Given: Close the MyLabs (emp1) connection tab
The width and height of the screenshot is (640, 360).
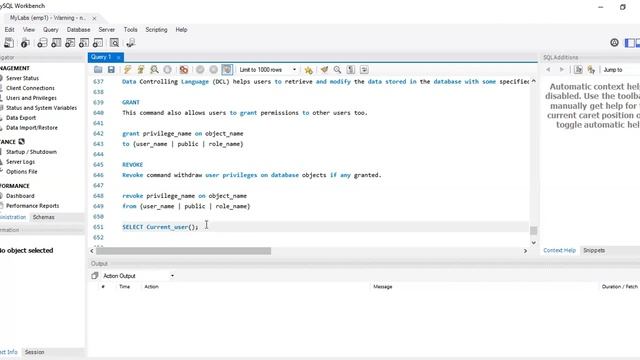Looking at the screenshot, I should click(94, 18).
